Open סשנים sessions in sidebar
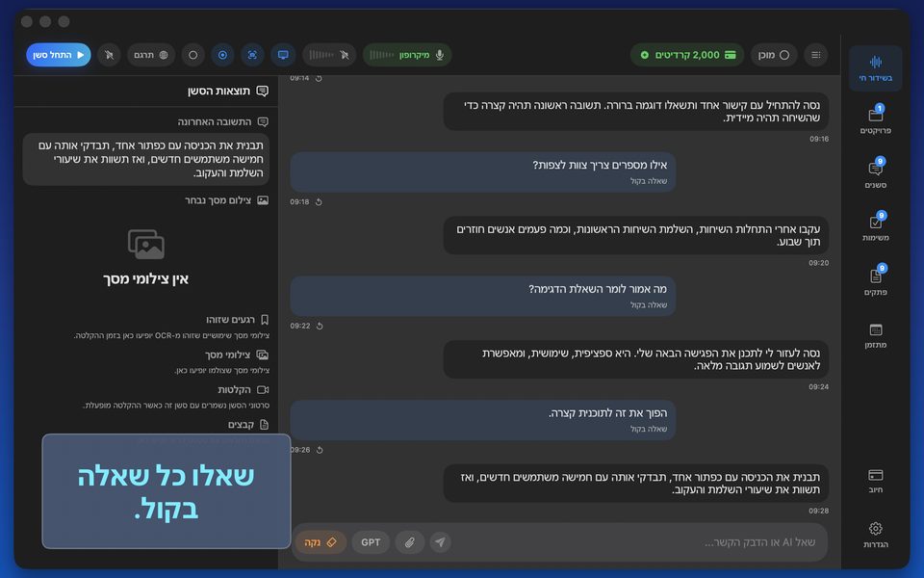Screen dimensions: 924x578 [875, 173]
